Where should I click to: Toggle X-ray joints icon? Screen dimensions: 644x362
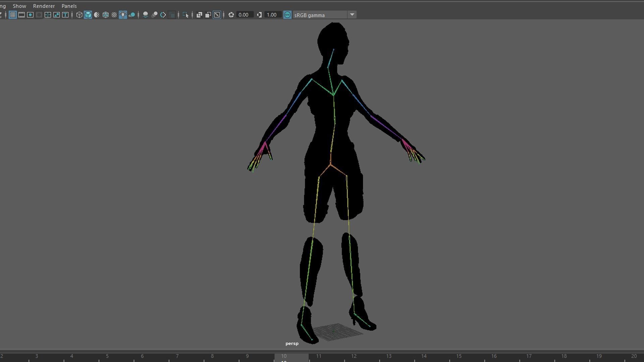click(217, 15)
